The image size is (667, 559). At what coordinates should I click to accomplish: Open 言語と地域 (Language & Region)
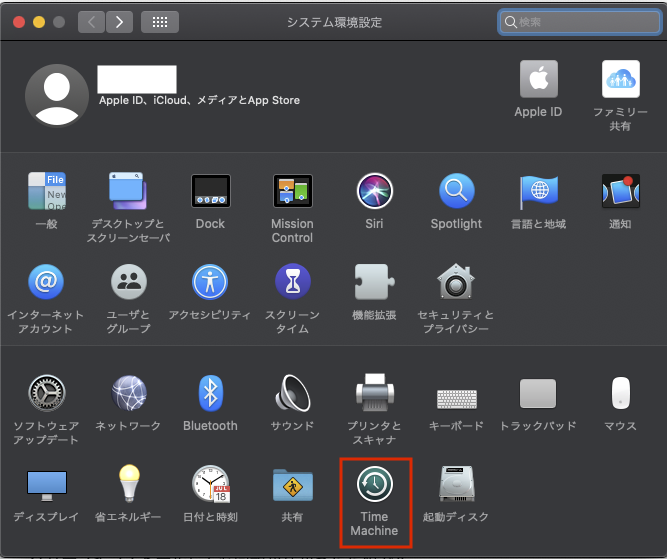[538, 191]
